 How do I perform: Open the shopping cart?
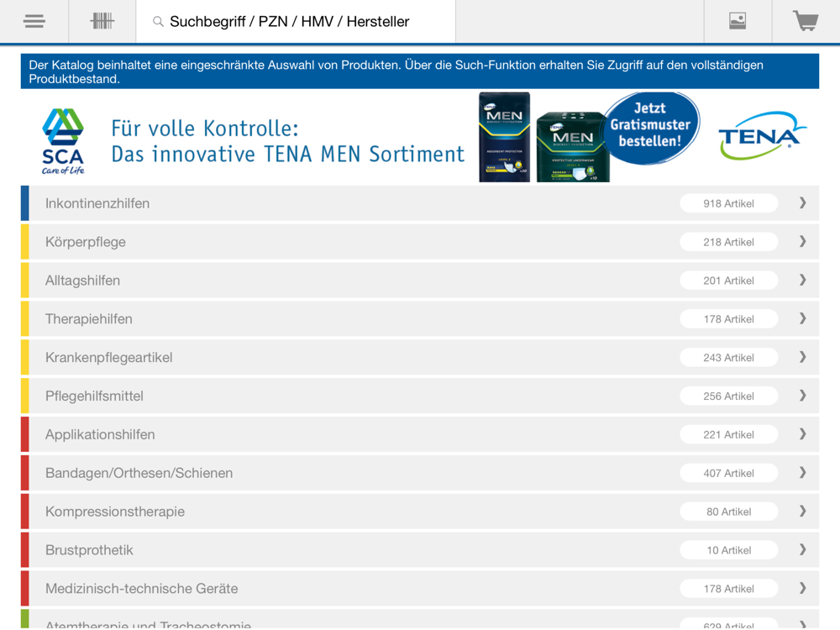806,22
